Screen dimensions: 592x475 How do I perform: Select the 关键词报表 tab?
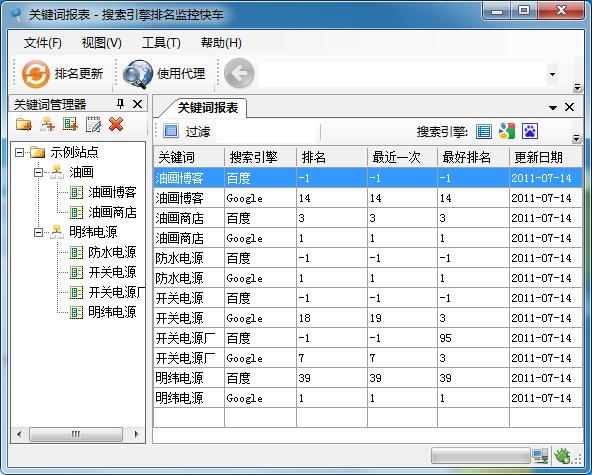pos(208,108)
